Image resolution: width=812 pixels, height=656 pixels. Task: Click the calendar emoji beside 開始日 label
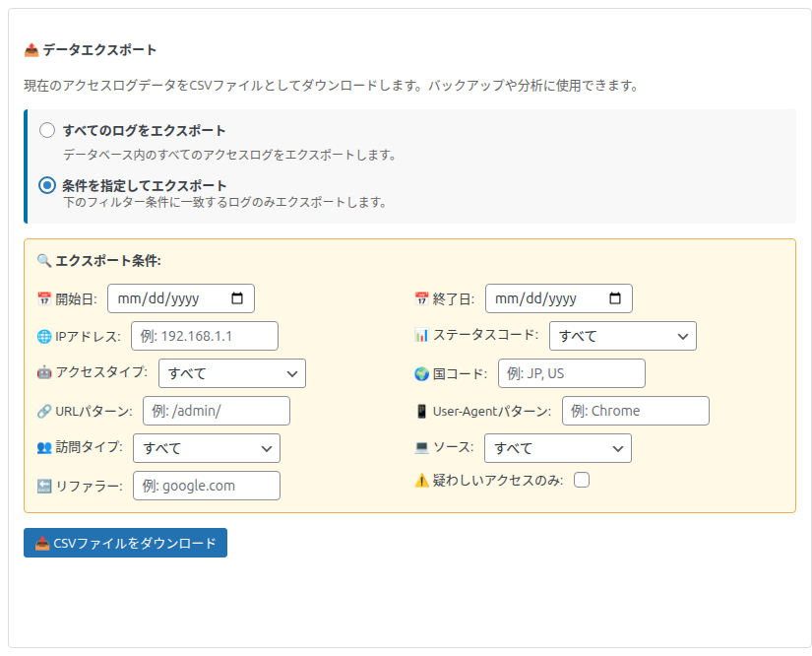pos(44,298)
